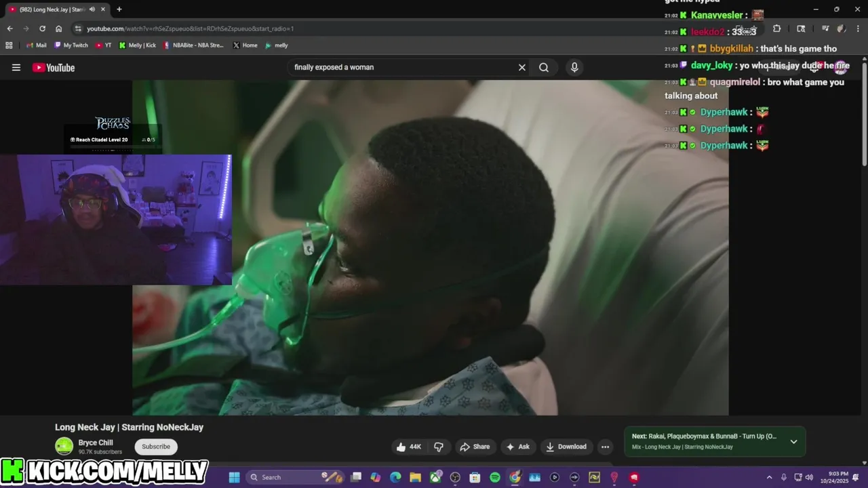The image size is (868, 488).
Task: Start voice search with the microphone
Action: pyautogui.click(x=574, y=67)
